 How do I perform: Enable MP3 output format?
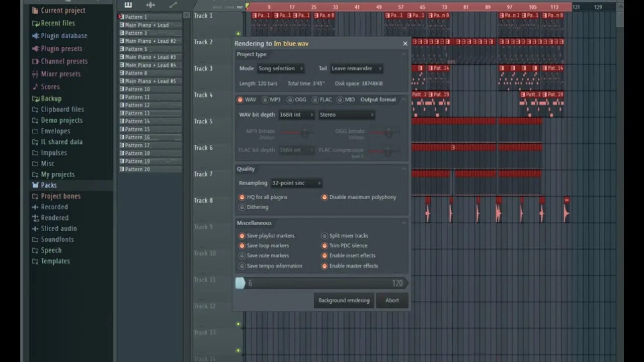pos(265,100)
